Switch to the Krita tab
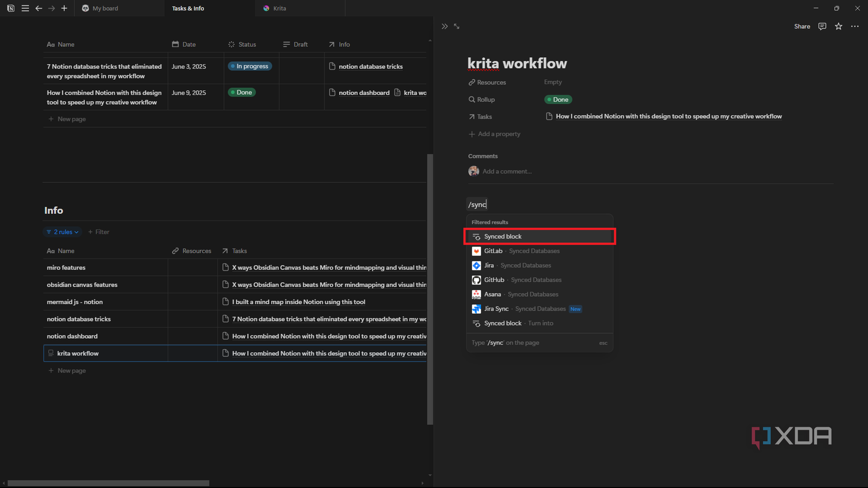The image size is (868, 488). pyautogui.click(x=300, y=8)
